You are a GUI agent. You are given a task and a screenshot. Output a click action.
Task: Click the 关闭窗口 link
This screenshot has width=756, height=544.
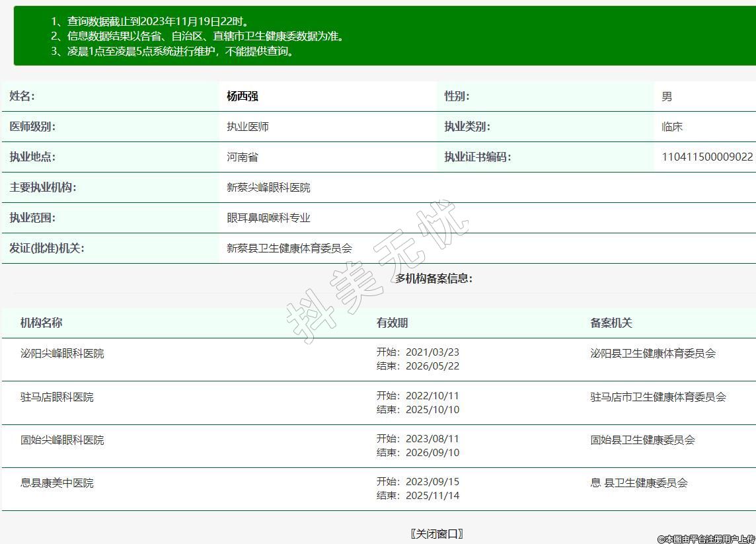coord(436,533)
